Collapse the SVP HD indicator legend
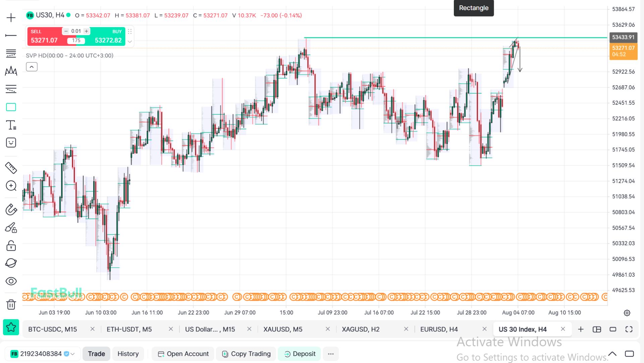 (32, 67)
